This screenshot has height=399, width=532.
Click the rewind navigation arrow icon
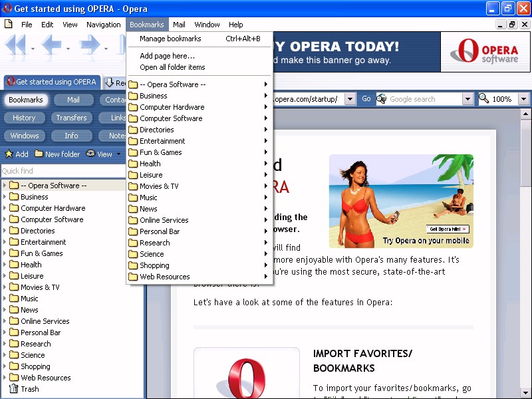point(15,45)
